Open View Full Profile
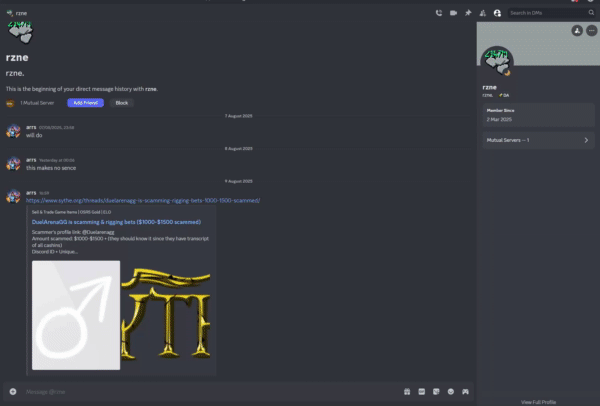 pos(538,402)
